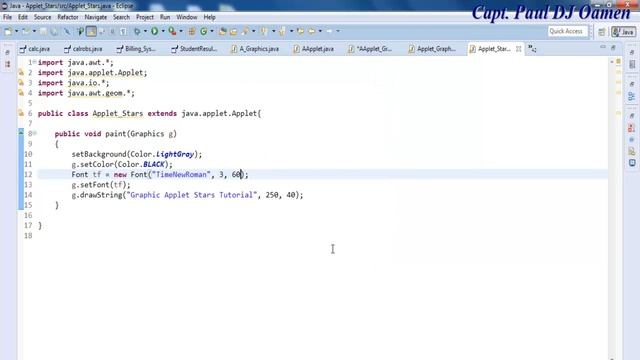Switch to the calrobs.java editor tab
The image size is (640, 360).
[83, 49]
